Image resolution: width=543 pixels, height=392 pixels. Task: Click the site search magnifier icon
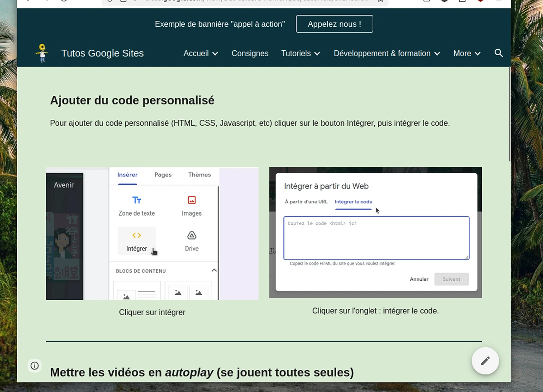[x=499, y=53]
